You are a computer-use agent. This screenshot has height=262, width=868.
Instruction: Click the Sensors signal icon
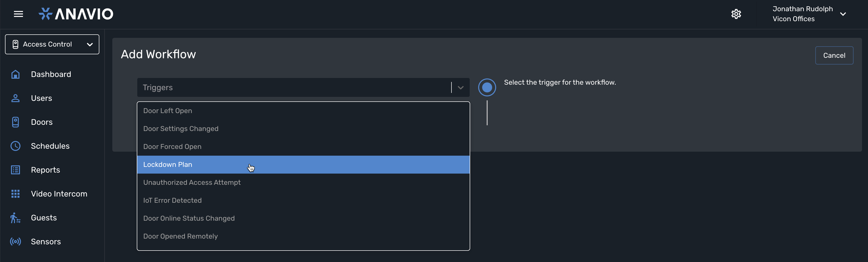coord(15,241)
